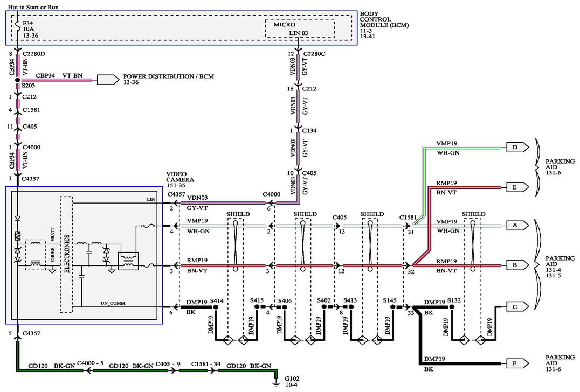The width and height of the screenshot is (580, 392).
Task: Click the S402 splice label
Action: pyautogui.click(x=323, y=300)
